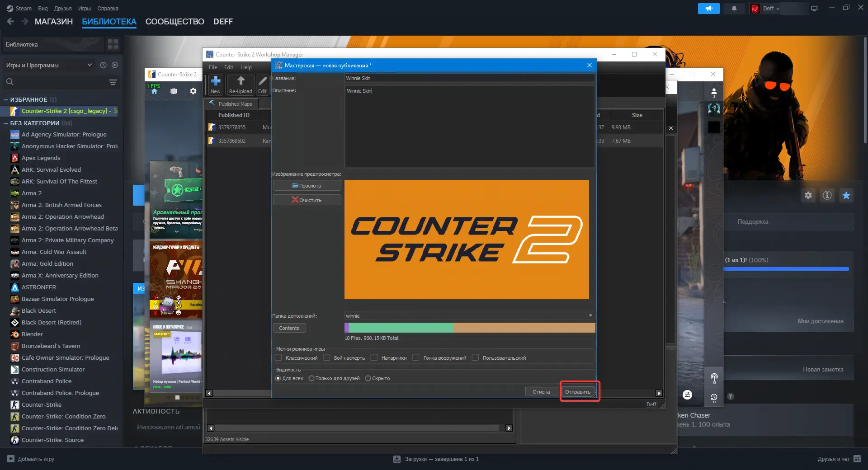Click the Counter-Strike 2 preview image
The height and width of the screenshot is (470, 868).
click(x=467, y=240)
